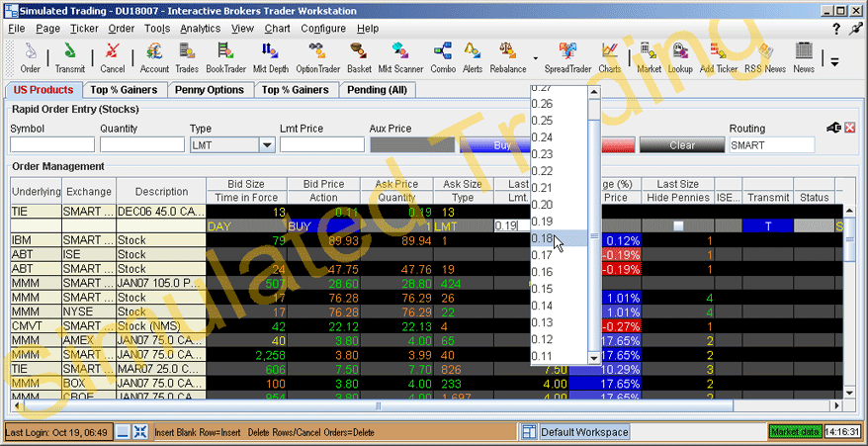Open the News toolbar icon
This screenshot has width=868, height=446.
804,57
